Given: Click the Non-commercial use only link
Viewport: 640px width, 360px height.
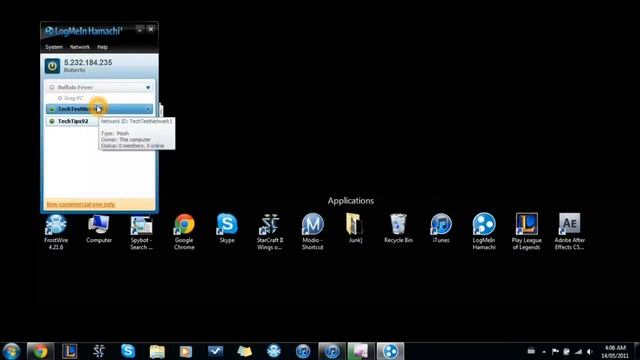Looking at the screenshot, I should [x=80, y=204].
